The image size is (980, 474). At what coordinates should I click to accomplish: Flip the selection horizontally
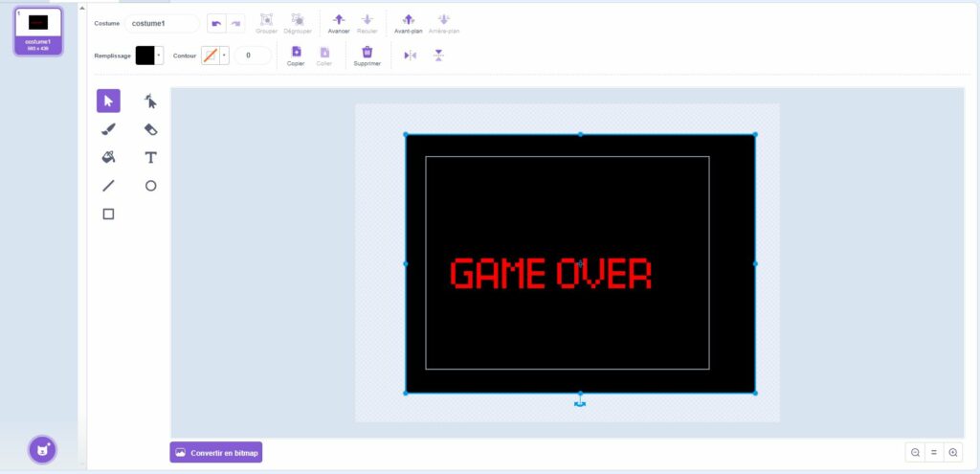click(411, 56)
